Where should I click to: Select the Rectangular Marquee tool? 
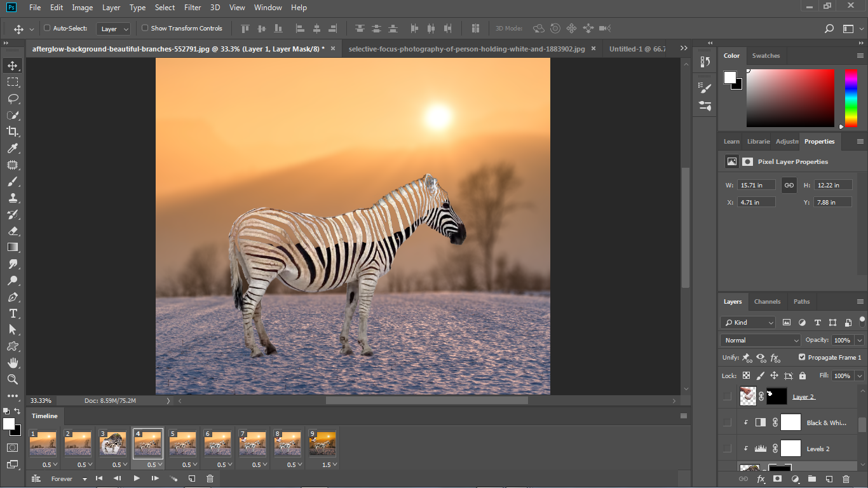13,82
